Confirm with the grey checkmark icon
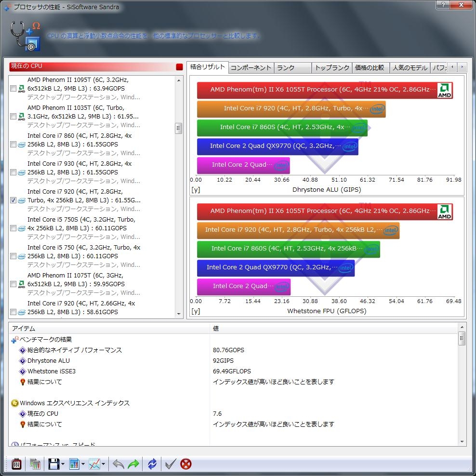476x476 pixels. pos(170,464)
